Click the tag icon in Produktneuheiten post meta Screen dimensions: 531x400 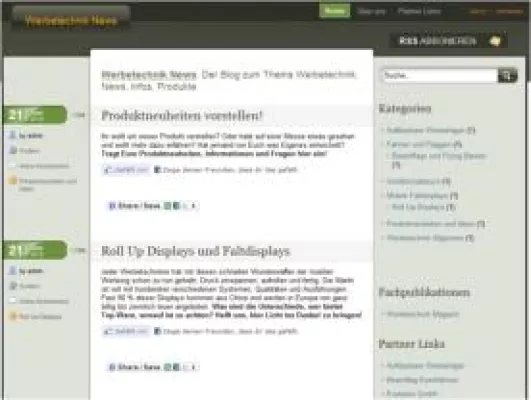(13, 180)
